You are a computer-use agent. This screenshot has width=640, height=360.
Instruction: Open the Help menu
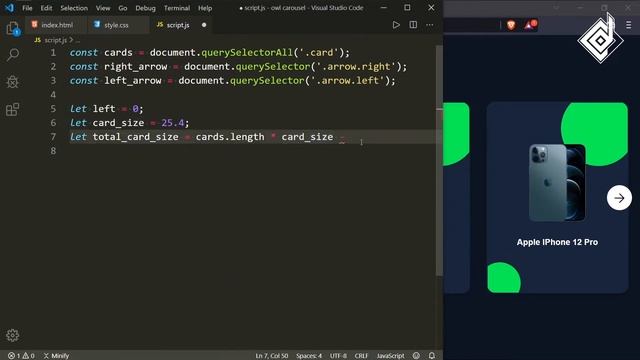(205, 8)
